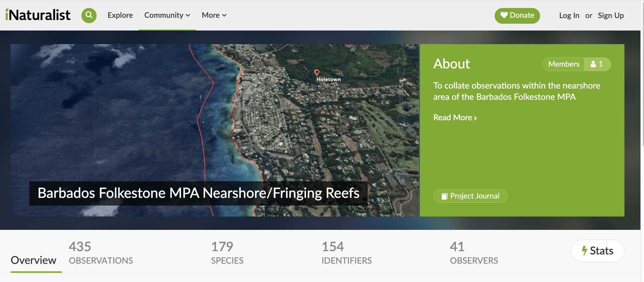Expand the More dropdown menu

point(214,15)
